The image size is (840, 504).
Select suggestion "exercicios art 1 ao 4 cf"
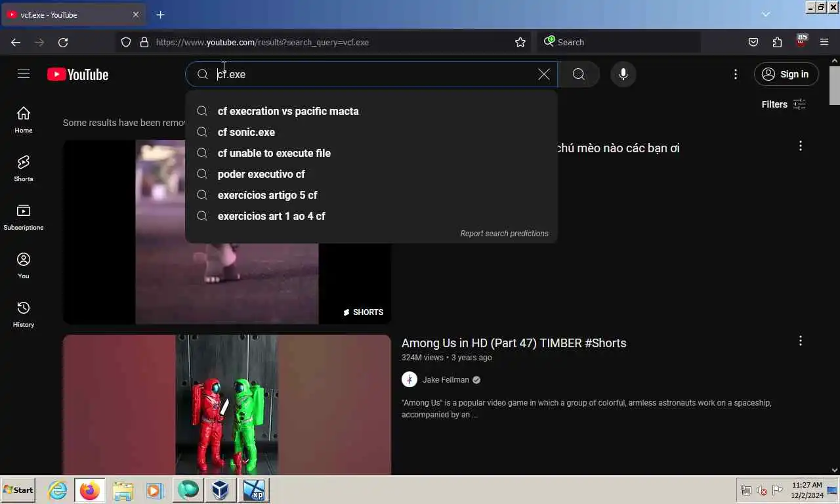click(x=371, y=216)
